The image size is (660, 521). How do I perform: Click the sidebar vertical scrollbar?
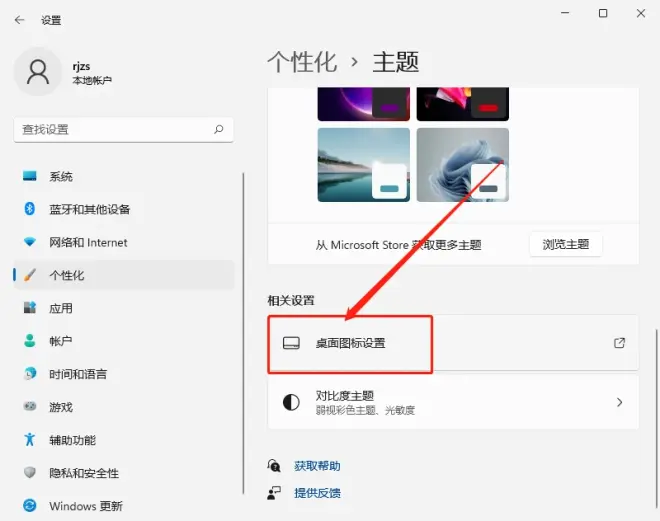(x=243, y=332)
